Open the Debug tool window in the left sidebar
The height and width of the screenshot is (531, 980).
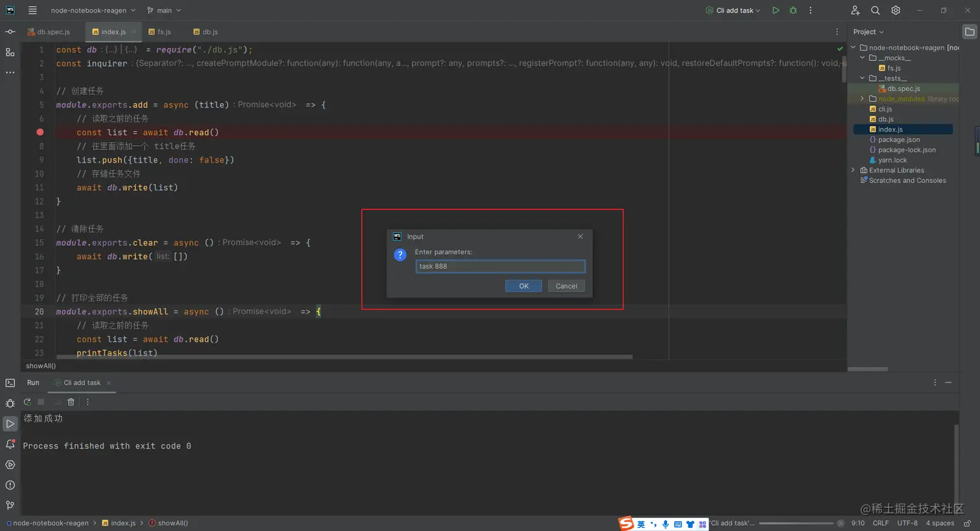(10, 403)
